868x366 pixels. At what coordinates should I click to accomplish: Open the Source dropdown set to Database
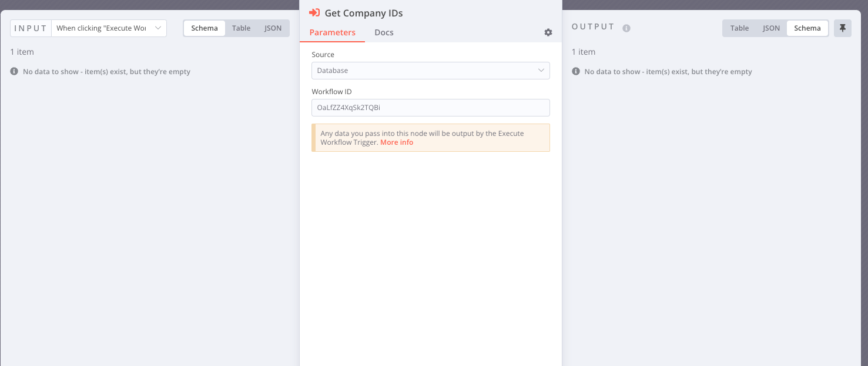coord(430,71)
